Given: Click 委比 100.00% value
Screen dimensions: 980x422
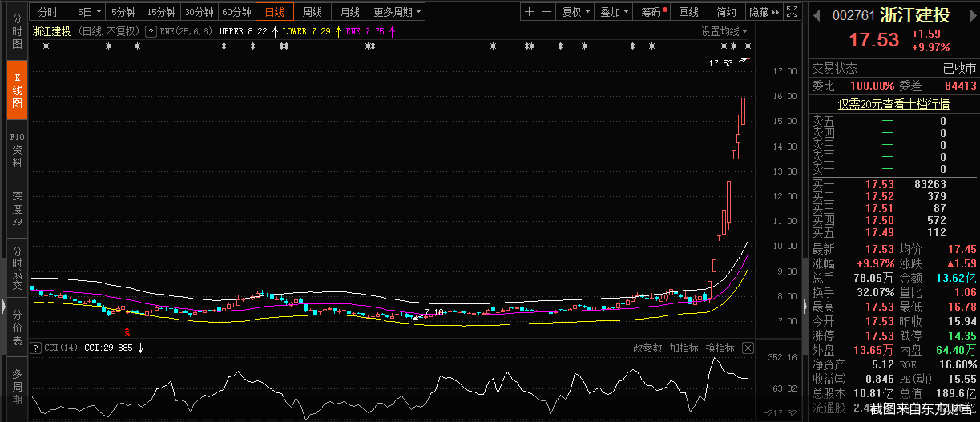Looking at the screenshot, I should (x=872, y=86).
